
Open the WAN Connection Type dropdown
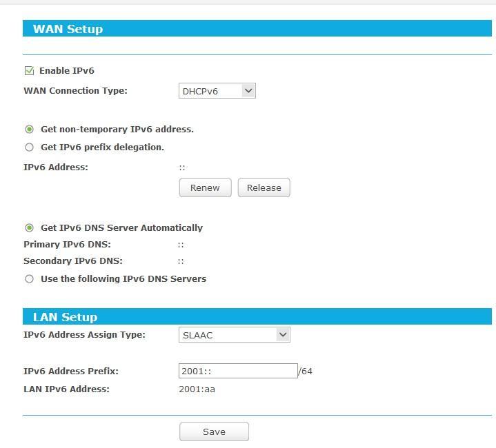[x=217, y=90]
